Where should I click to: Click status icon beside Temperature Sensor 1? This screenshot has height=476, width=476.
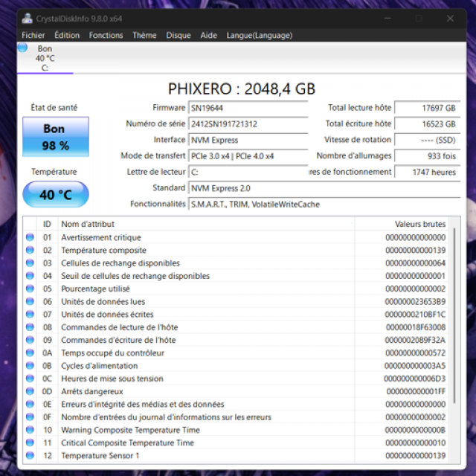pos(30,455)
